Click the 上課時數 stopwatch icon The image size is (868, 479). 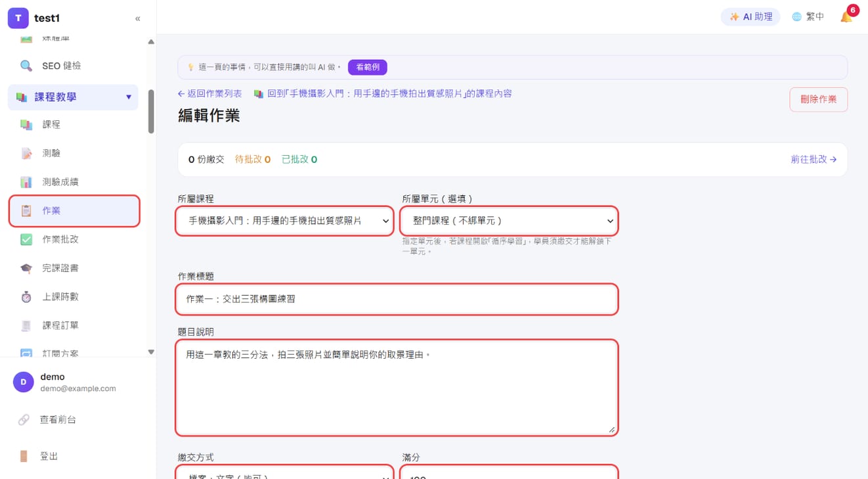[x=26, y=297]
